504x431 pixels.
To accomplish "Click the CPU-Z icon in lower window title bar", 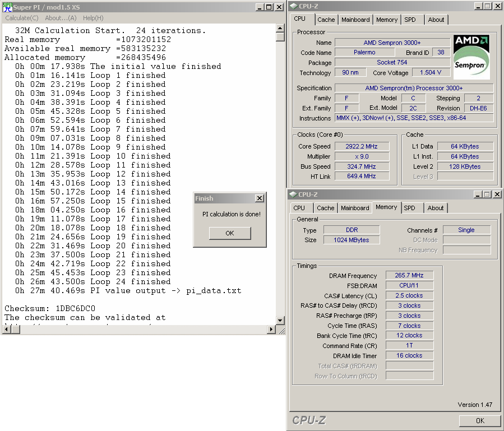I will tap(293, 194).
